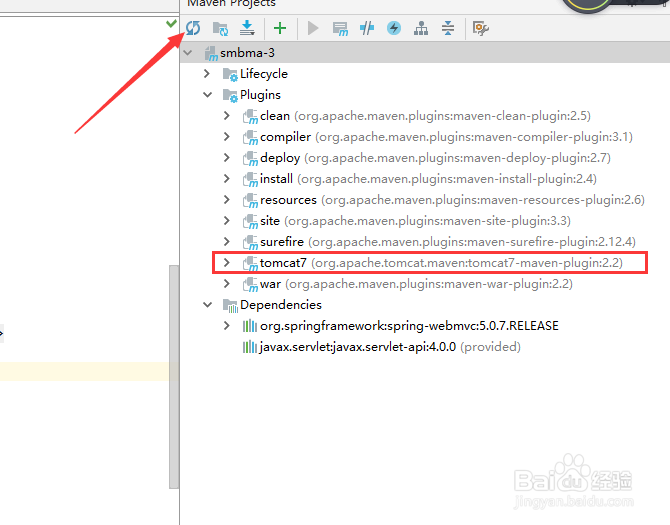The image size is (670, 525).
Task: Select install plugin entry
Action: pos(428,179)
